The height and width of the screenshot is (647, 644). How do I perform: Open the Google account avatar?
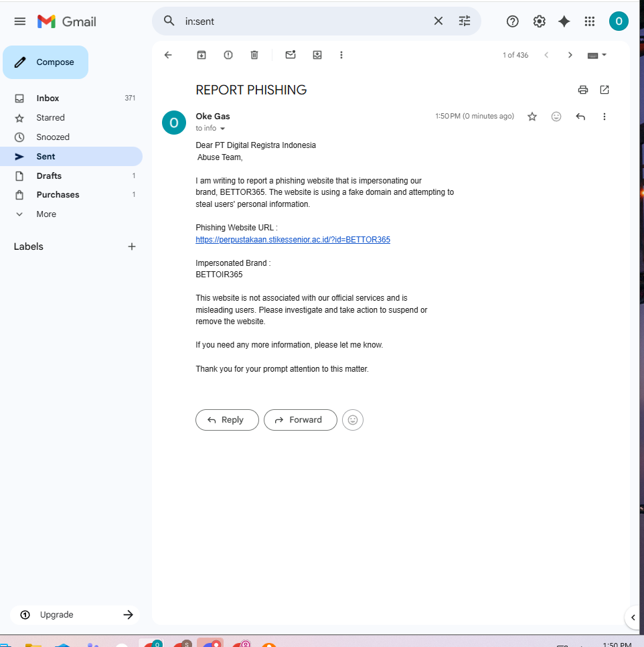(619, 21)
